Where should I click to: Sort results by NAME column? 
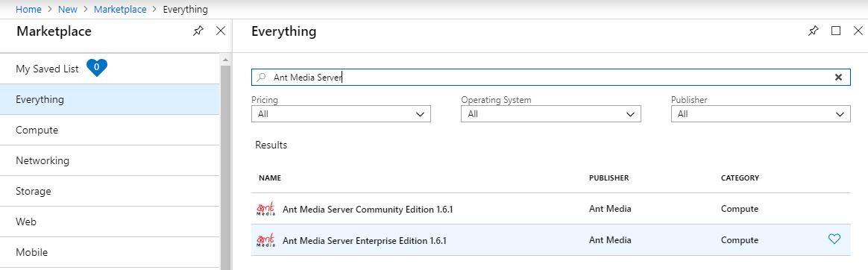click(270, 178)
